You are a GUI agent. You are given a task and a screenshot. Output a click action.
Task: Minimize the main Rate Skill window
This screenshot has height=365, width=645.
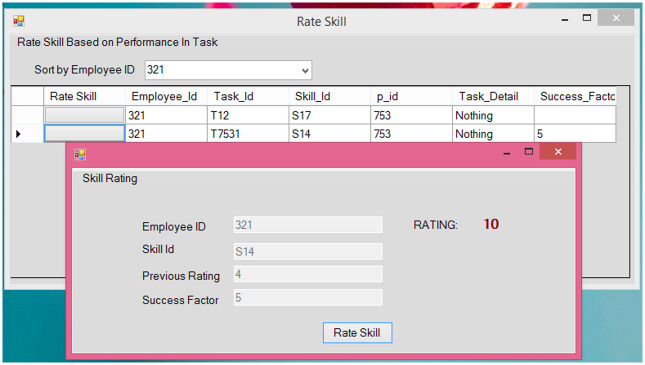[564, 19]
